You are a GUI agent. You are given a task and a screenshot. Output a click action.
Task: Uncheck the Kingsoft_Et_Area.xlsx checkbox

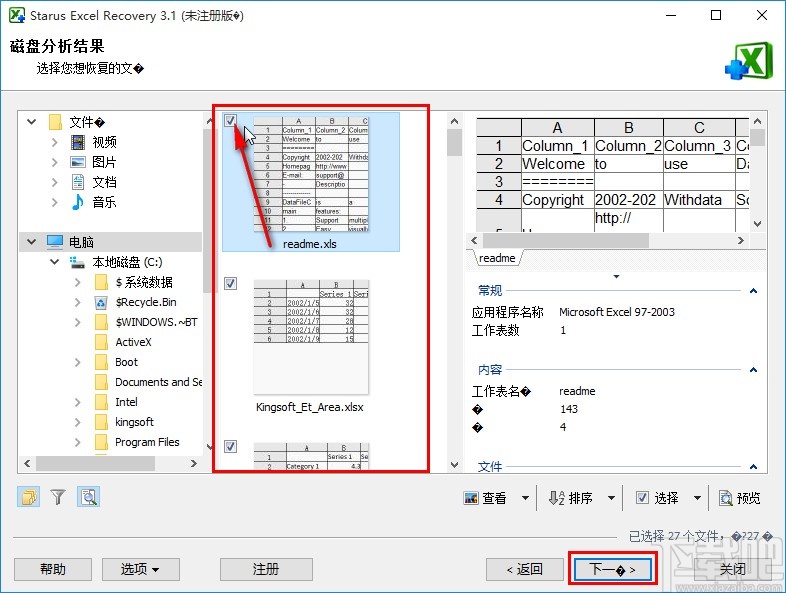pos(230,284)
